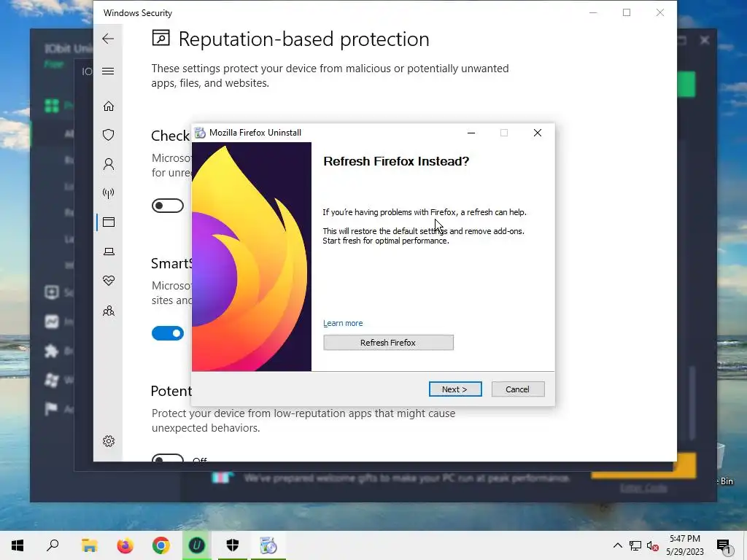
Task: Open the notification center icon
Action: (724, 547)
